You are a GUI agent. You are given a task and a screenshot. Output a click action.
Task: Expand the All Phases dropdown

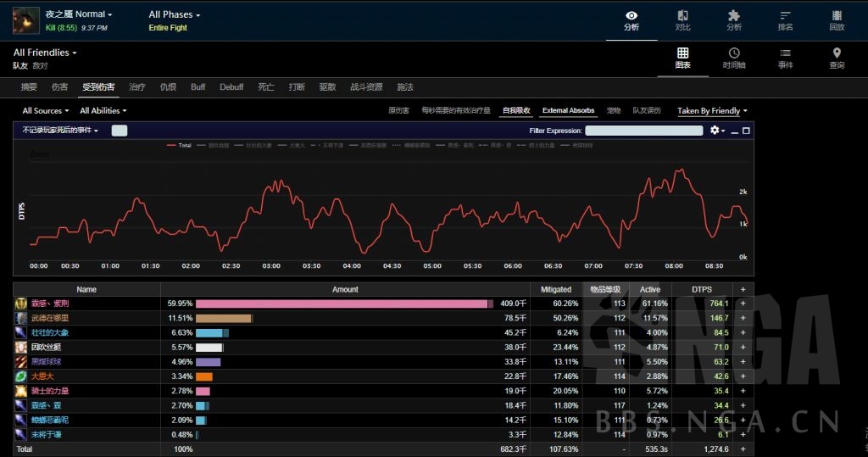(175, 14)
